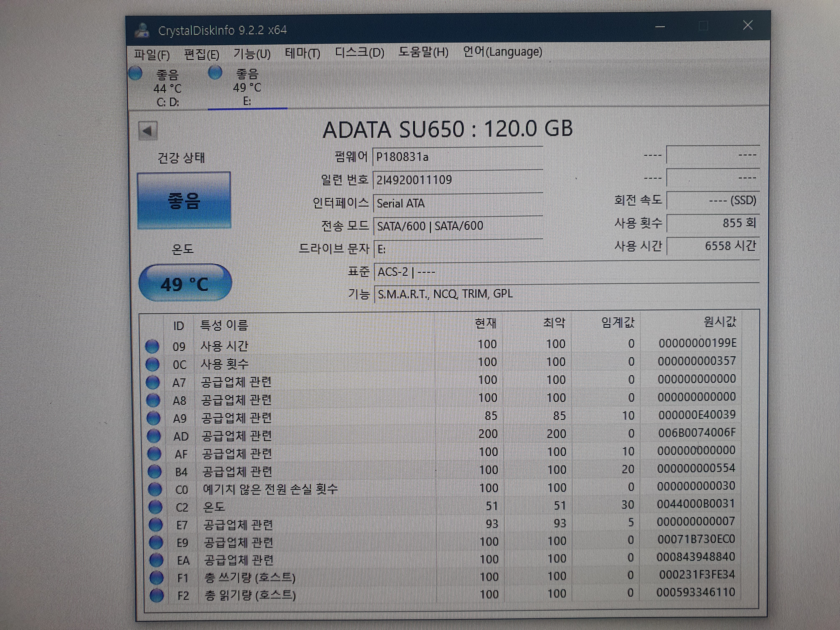Click the 원시값 column header
This screenshot has width=840, height=630.
point(720,322)
